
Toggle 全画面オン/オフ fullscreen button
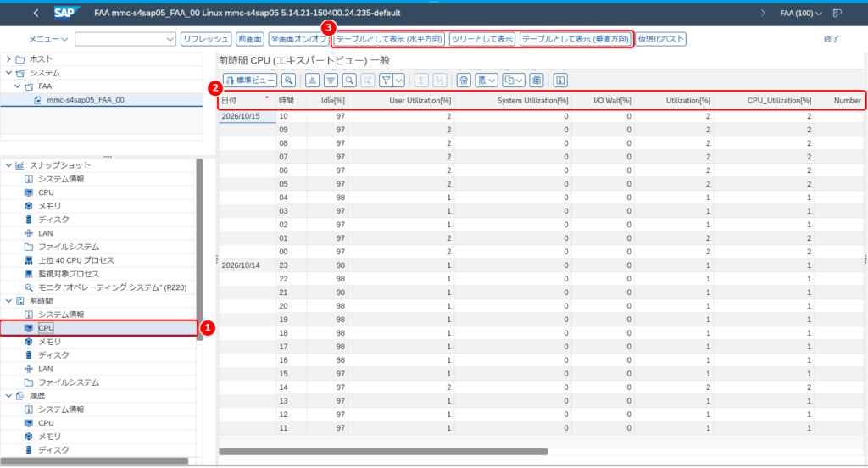tap(299, 39)
